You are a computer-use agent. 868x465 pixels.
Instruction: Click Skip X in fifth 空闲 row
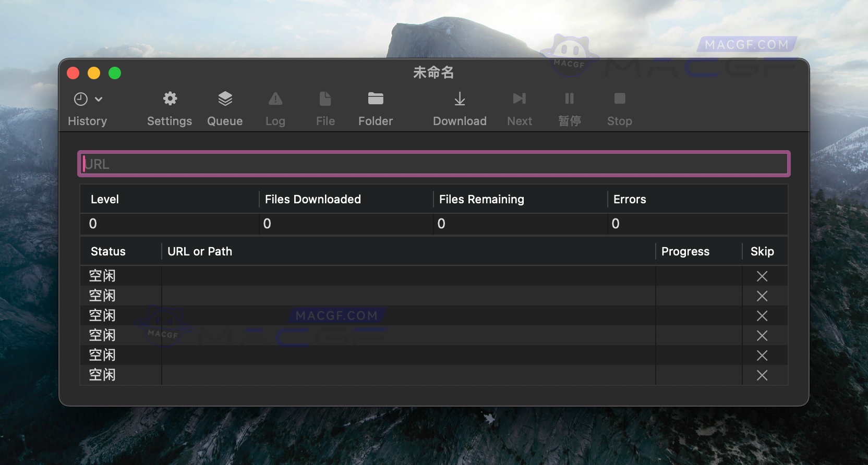point(762,356)
